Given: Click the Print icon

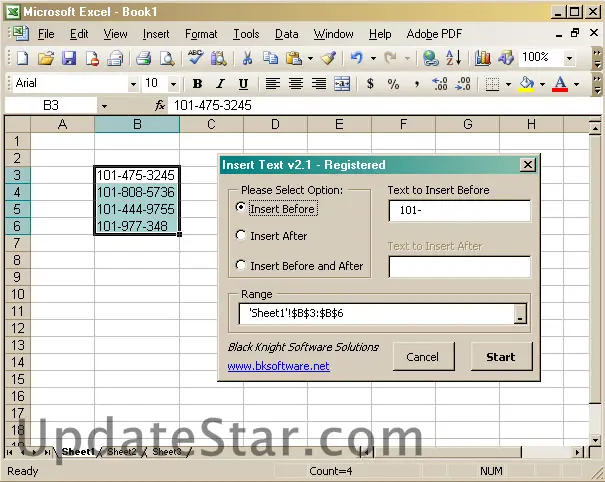Looking at the screenshot, I should click(143, 58).
